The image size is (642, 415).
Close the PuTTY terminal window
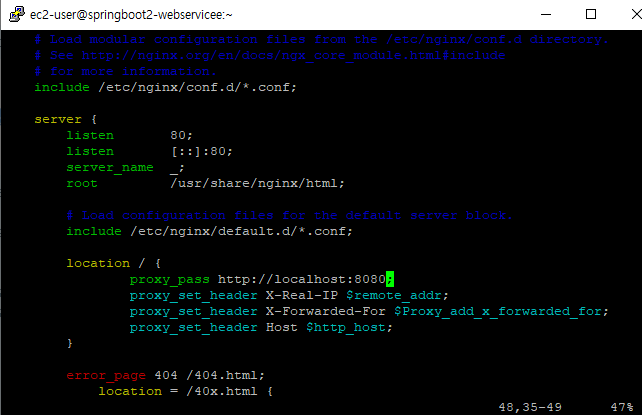click(636, 14)
